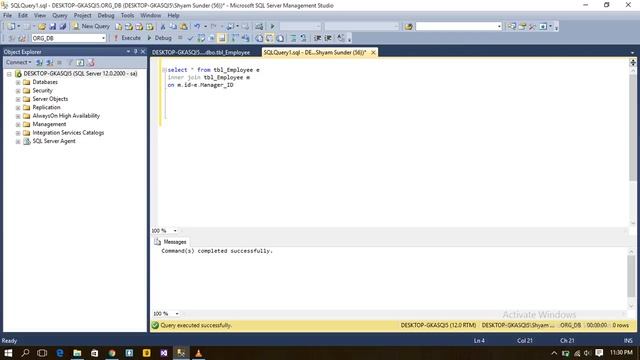Click the Find in Files icon

[x=408, y=27]
